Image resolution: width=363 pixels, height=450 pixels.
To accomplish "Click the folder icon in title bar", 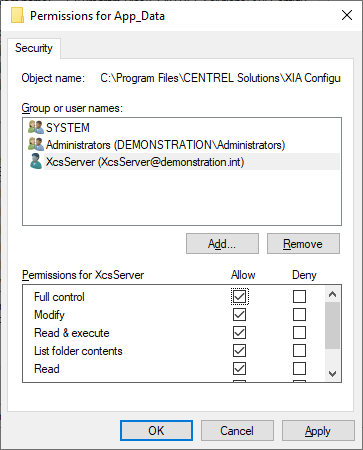I will tap(17, 16).
